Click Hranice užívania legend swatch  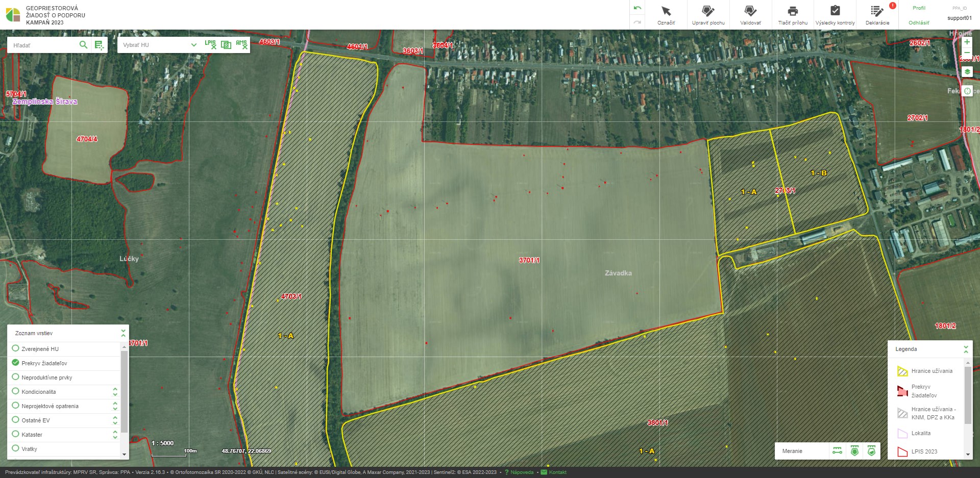click(902, 371)
